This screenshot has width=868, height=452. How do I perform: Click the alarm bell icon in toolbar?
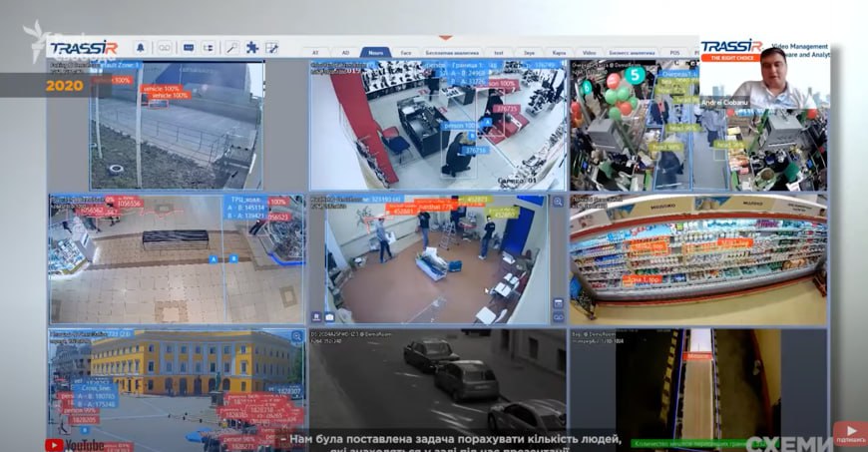(x=140, y=48)
